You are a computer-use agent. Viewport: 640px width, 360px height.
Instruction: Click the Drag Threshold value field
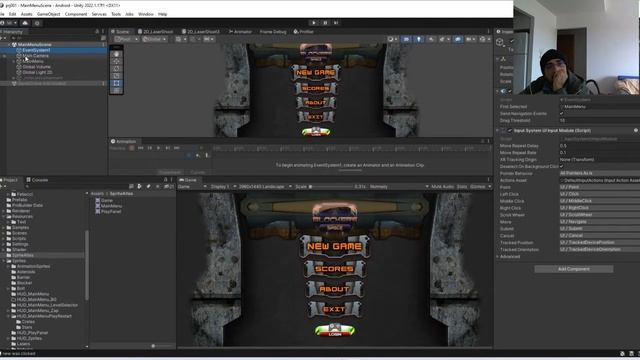tap(600, 120)
